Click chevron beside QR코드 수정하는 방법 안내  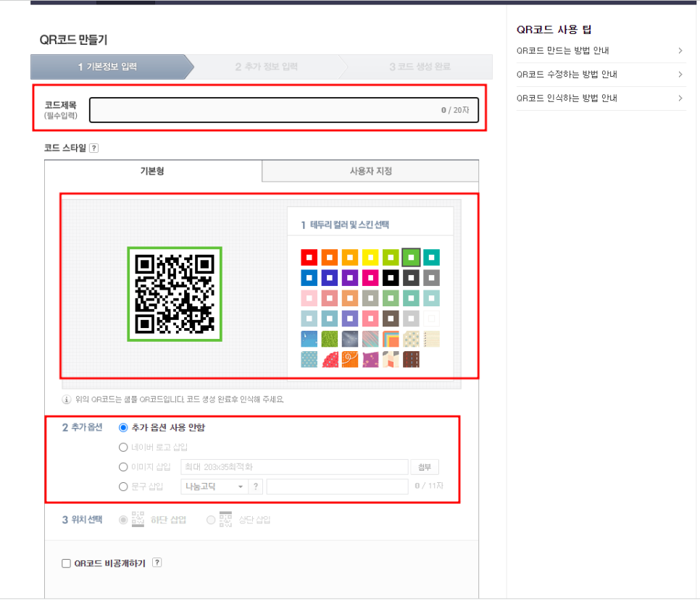[x=680, y=74]
